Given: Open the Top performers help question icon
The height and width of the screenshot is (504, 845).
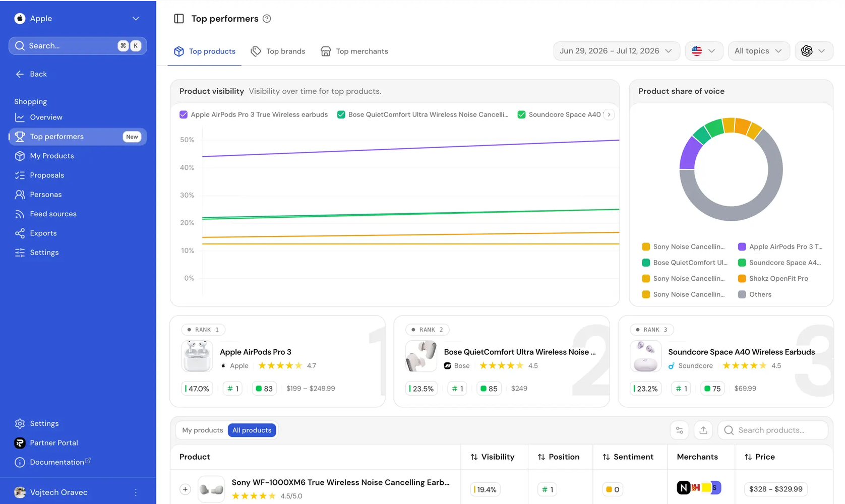Looking at the screenshot, I should point(267,19).
